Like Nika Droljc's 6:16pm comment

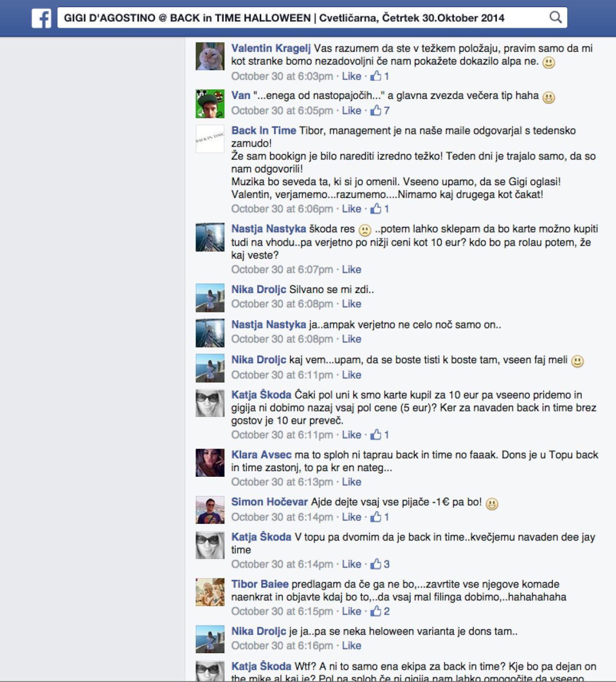352,646
